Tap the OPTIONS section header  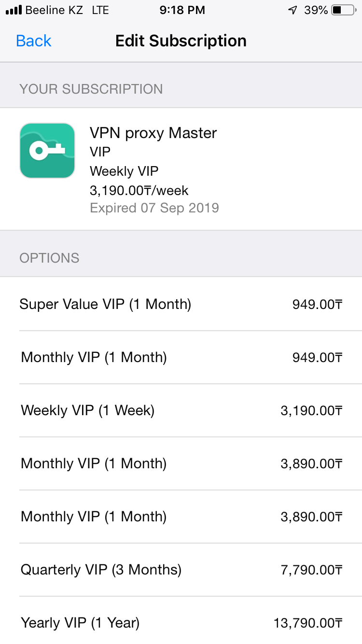[49, 258]
